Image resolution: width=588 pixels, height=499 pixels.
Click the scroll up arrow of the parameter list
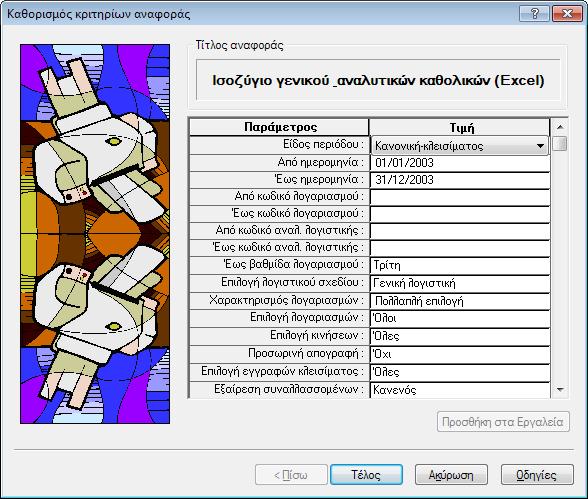tap(560, 127)
